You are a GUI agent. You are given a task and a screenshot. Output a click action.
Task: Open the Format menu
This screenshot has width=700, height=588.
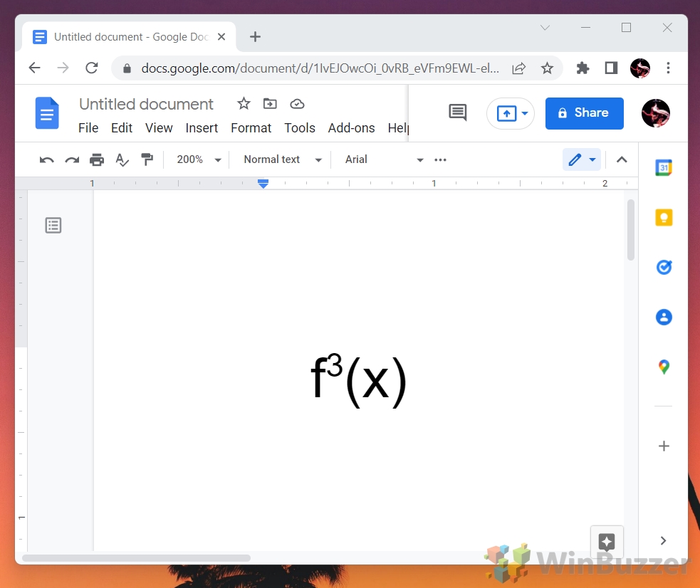[x=251, y=128]
